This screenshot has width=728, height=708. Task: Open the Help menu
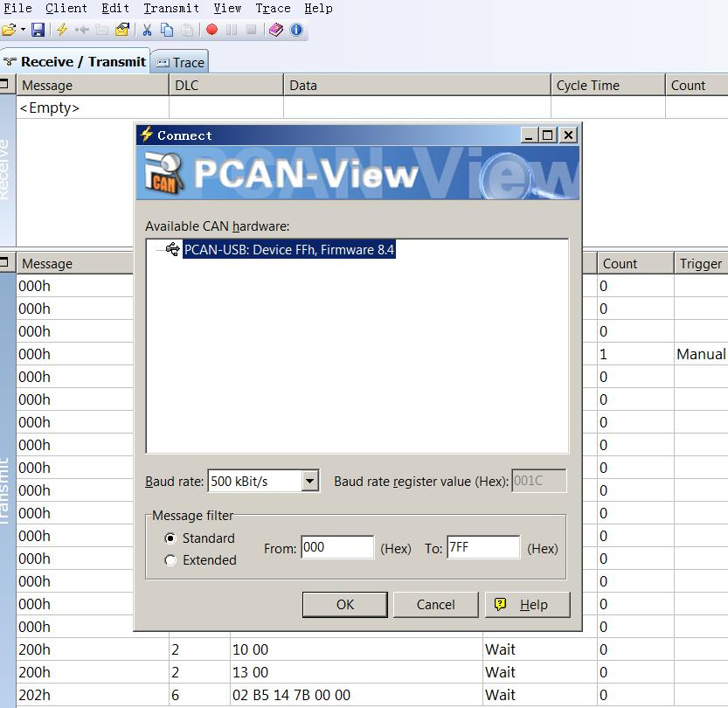318,9
